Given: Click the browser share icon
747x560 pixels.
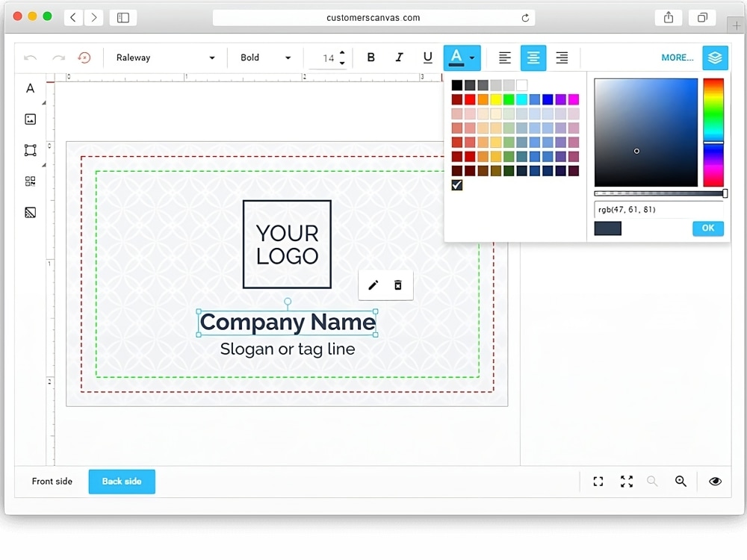Looking at the screenshot, I should 669,18.
